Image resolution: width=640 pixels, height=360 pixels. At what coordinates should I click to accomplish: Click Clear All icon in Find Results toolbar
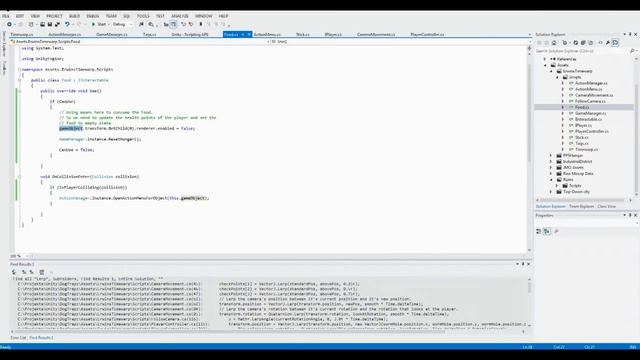point(42,272)
